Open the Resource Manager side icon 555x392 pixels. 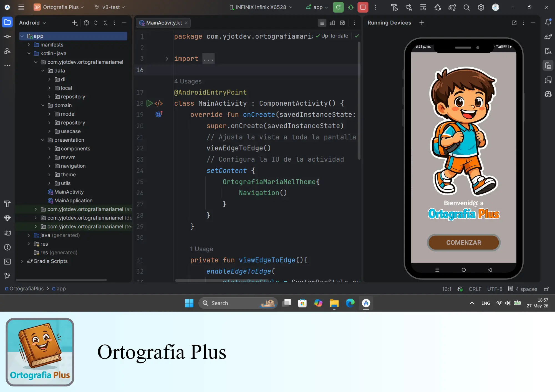7,51
